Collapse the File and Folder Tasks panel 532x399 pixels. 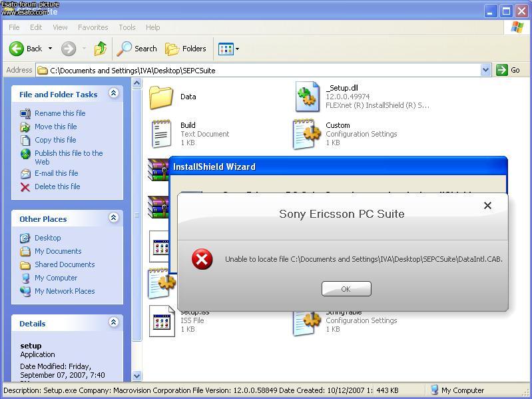click(114, 93)
